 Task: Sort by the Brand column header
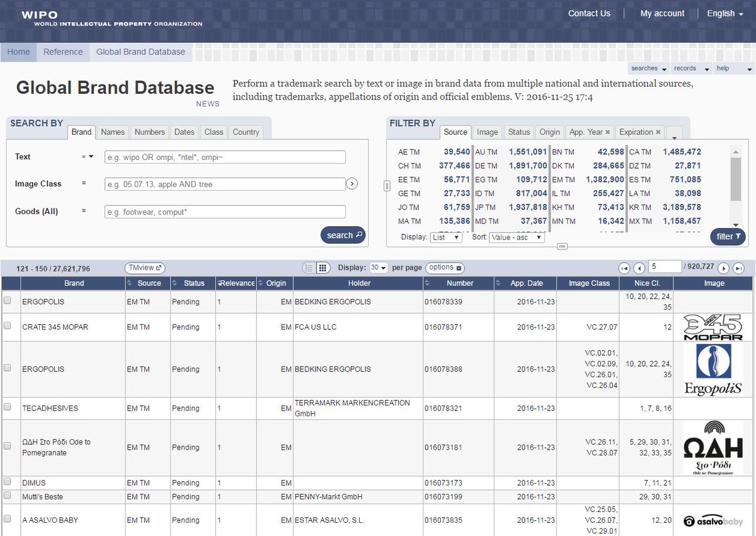click(x=74, y=283)
